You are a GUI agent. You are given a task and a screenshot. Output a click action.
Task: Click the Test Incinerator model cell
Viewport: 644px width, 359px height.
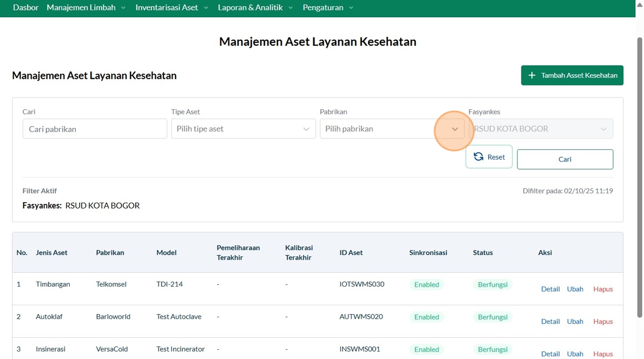pos(181,349)
